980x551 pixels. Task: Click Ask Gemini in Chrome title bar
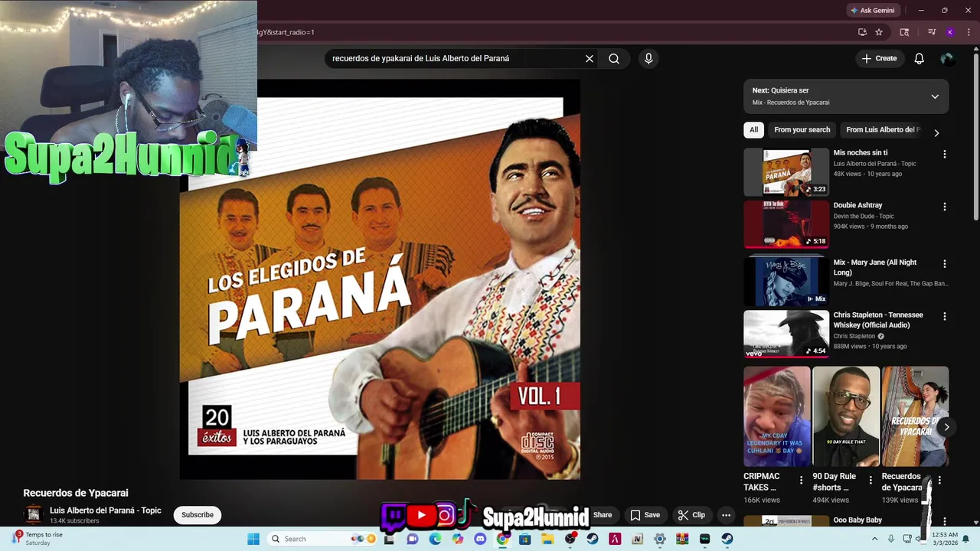click(x=872, y=10)
